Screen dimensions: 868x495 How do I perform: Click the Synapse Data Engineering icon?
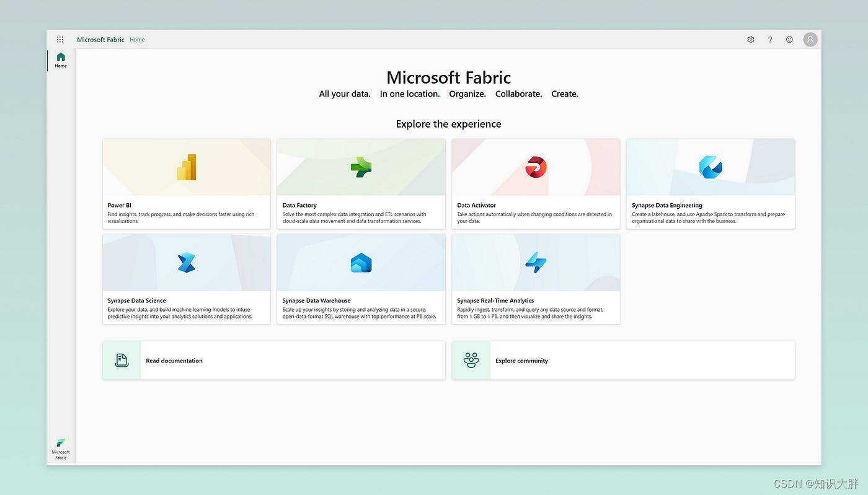(711, 167)
